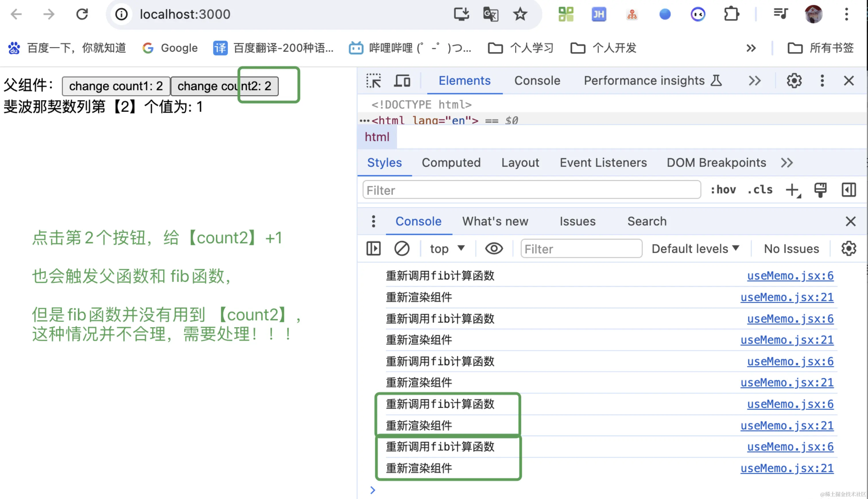This screenshot has width=868, height=499.
Task: Click the Styles Filter input field
Action: 531,190
